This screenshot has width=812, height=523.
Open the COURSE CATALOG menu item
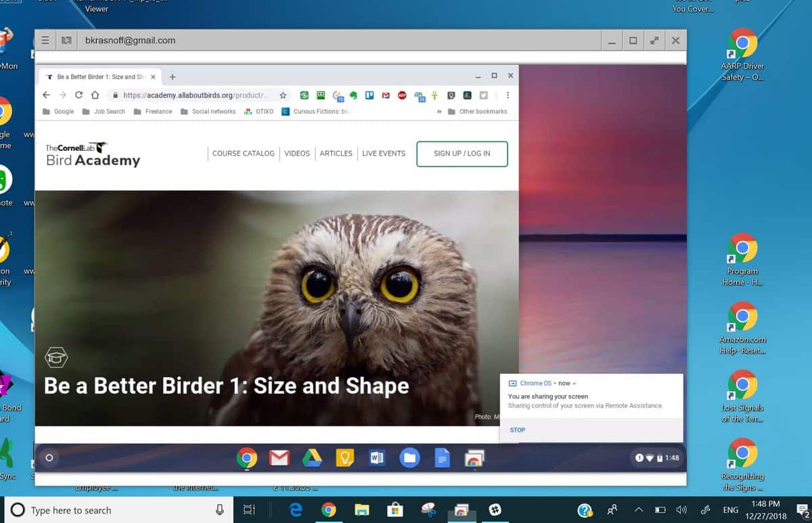tap(243, 154)
